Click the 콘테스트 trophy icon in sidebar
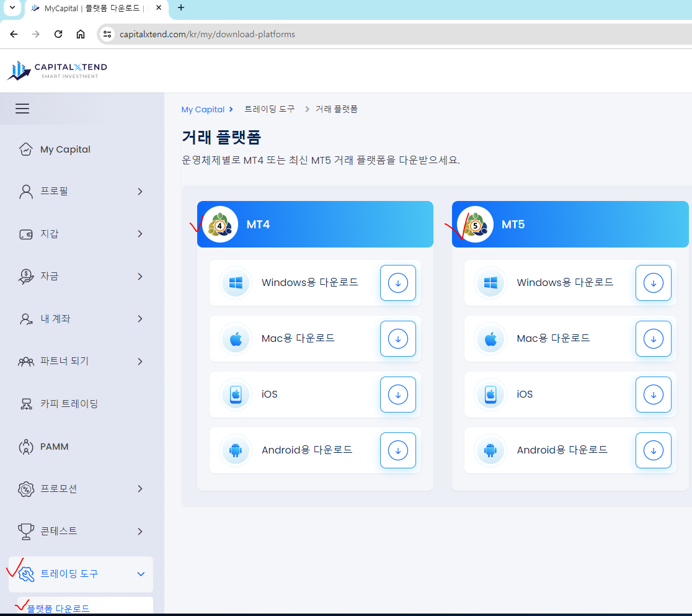 26,531
